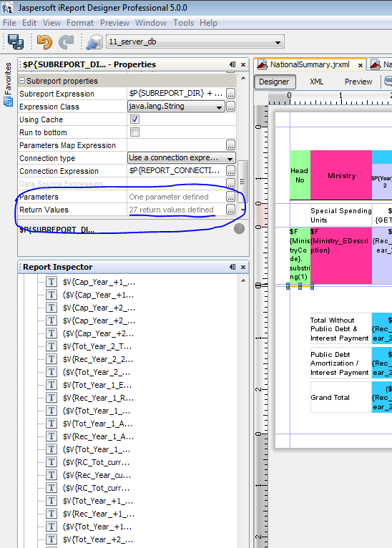Screen dimensions: 392x548
Task: Open the File menu
Action: click(9, 23)
